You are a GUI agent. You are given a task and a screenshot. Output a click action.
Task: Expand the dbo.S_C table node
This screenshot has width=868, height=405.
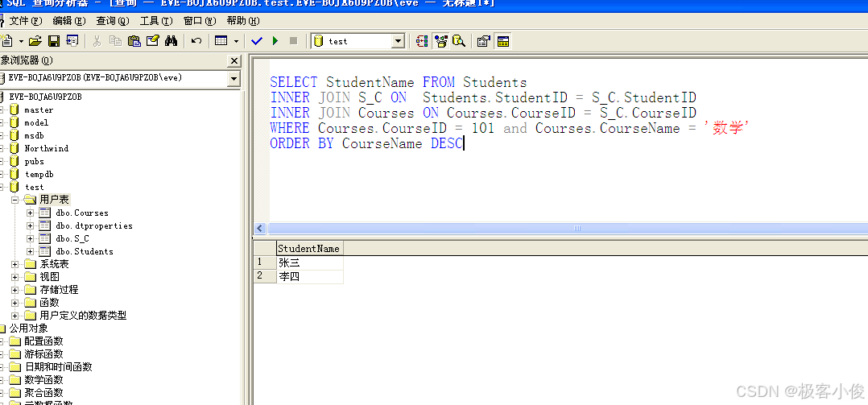click(31, 238)
